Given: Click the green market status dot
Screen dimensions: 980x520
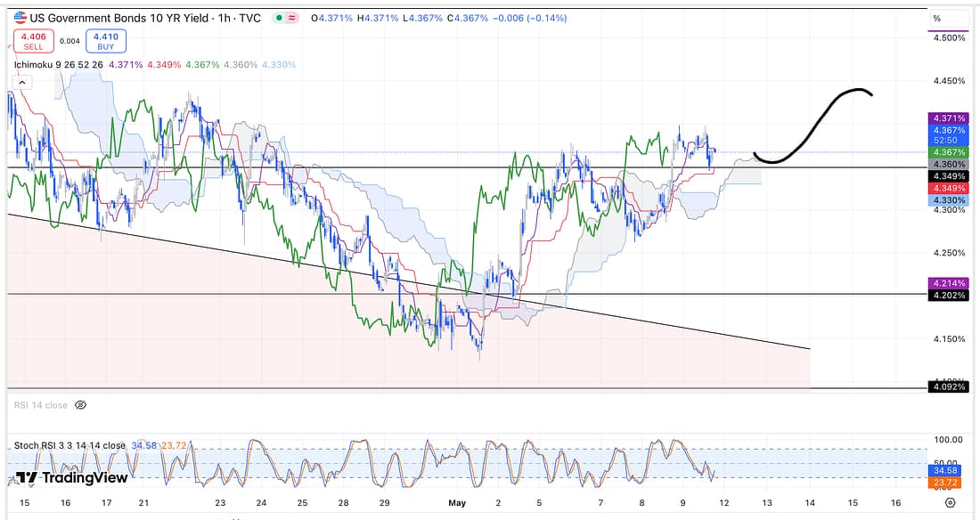Looking at the screenshot, I should tap(280, 18).
